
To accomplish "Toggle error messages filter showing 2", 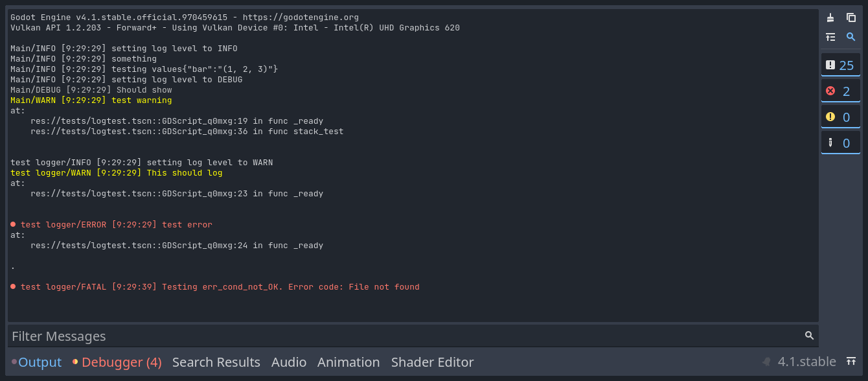I will [841, 91].
